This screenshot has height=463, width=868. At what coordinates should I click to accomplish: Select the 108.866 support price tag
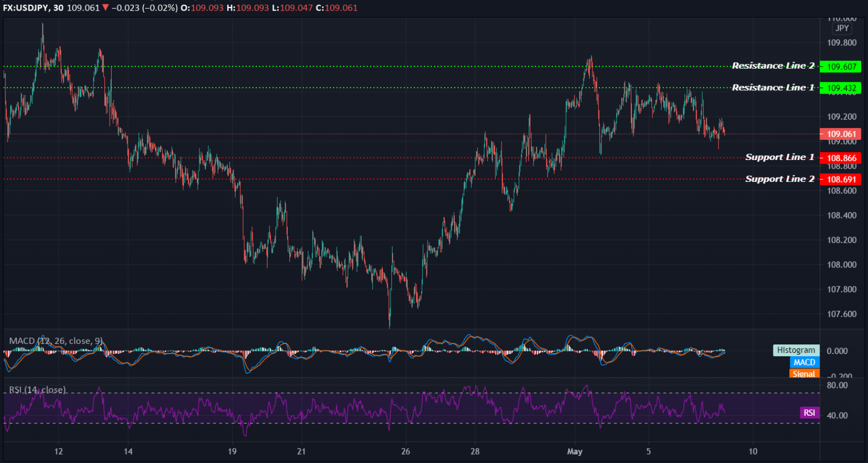840,158
